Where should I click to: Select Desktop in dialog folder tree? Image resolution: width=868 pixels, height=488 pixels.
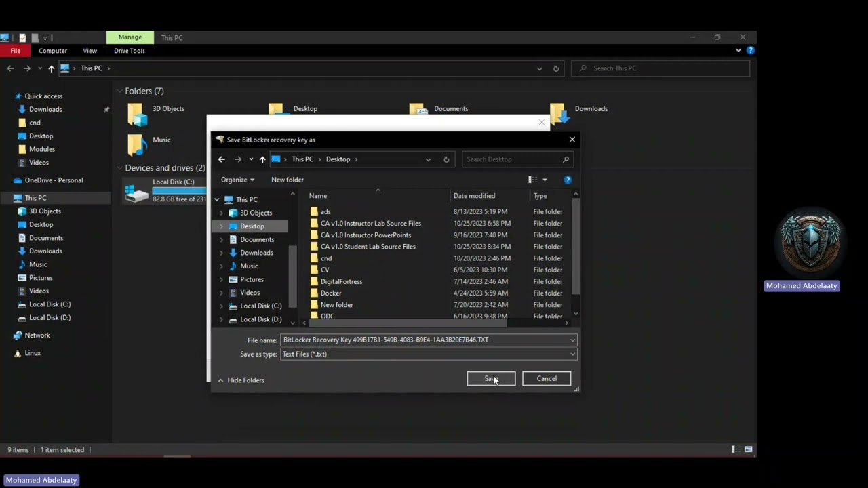tap(252, 226)
